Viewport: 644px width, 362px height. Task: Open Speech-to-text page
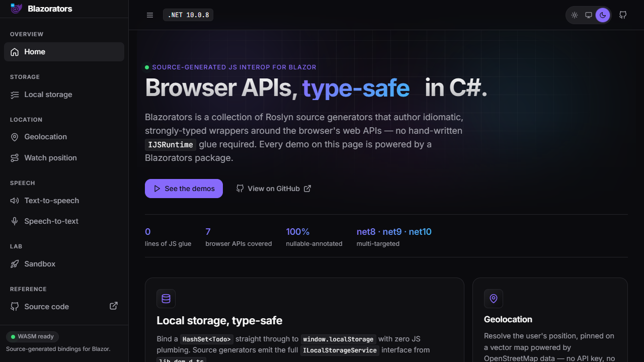64,221
